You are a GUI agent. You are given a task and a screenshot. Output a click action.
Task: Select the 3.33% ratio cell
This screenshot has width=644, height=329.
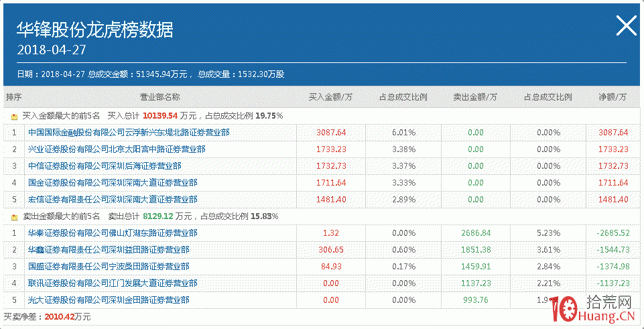point(403,183)
